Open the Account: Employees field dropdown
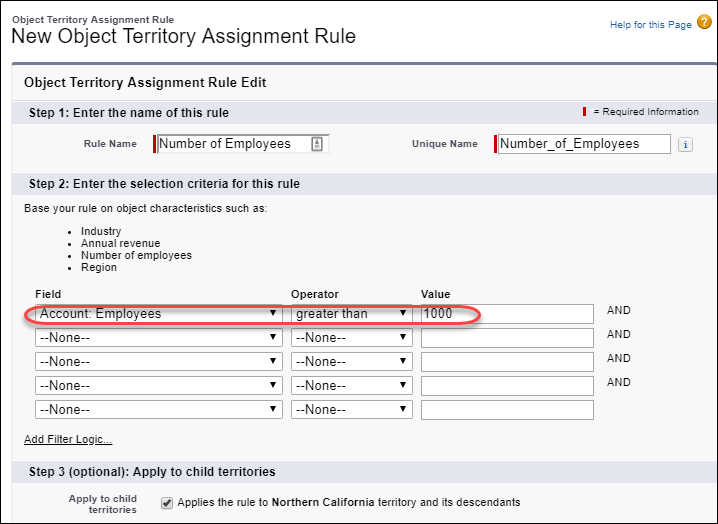718x524 pixels. tap(158, 314)
